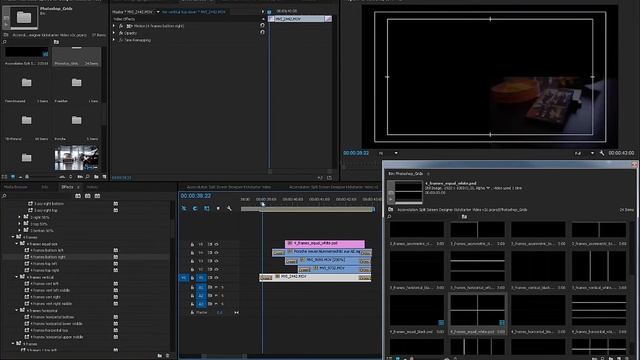Toggle lock on Master track

(x=192, y=313)
